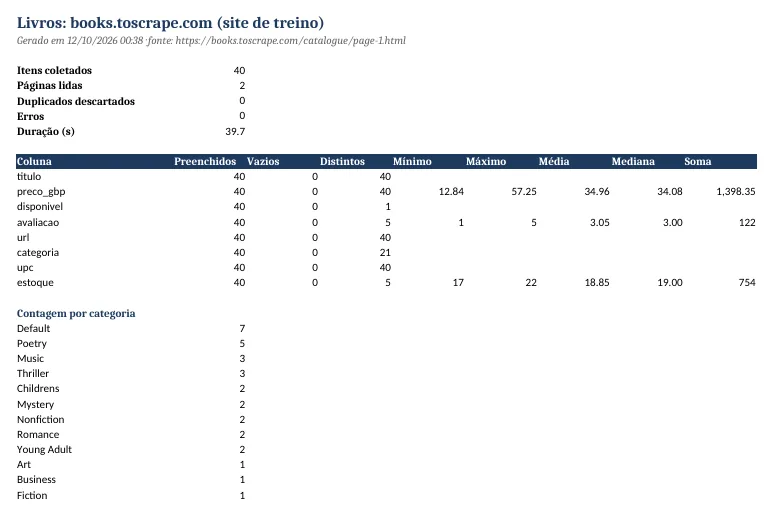Click the estoque sum 754
The image size is (773, 515).
point(747,282)
